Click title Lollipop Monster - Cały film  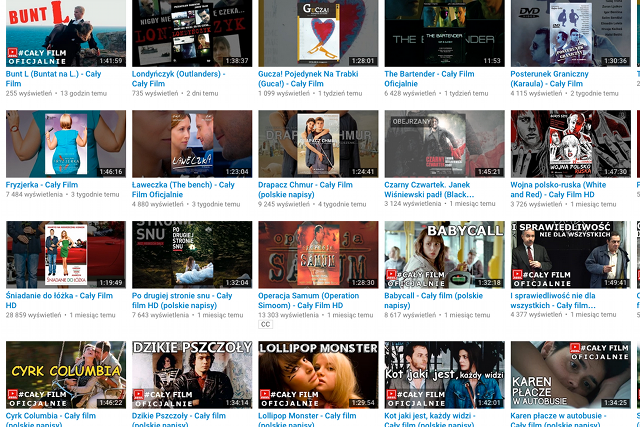tap(307, 420)
